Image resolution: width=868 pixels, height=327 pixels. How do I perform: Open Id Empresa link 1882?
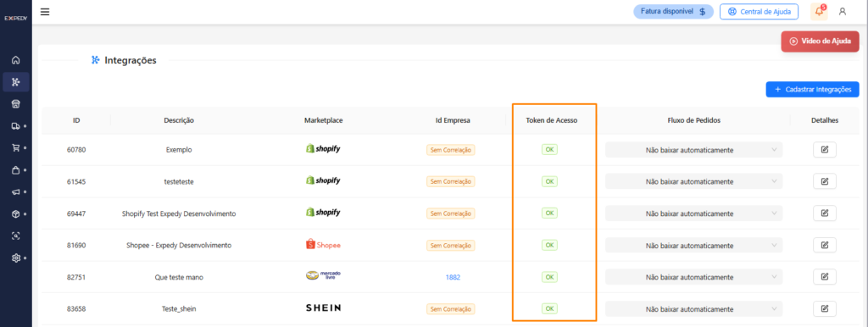click(x=453, y=277)
